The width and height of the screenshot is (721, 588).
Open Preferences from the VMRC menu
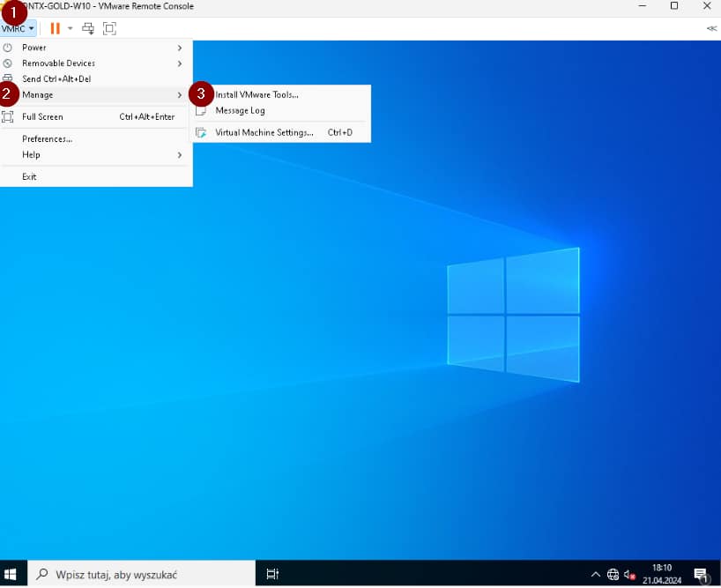48,138
